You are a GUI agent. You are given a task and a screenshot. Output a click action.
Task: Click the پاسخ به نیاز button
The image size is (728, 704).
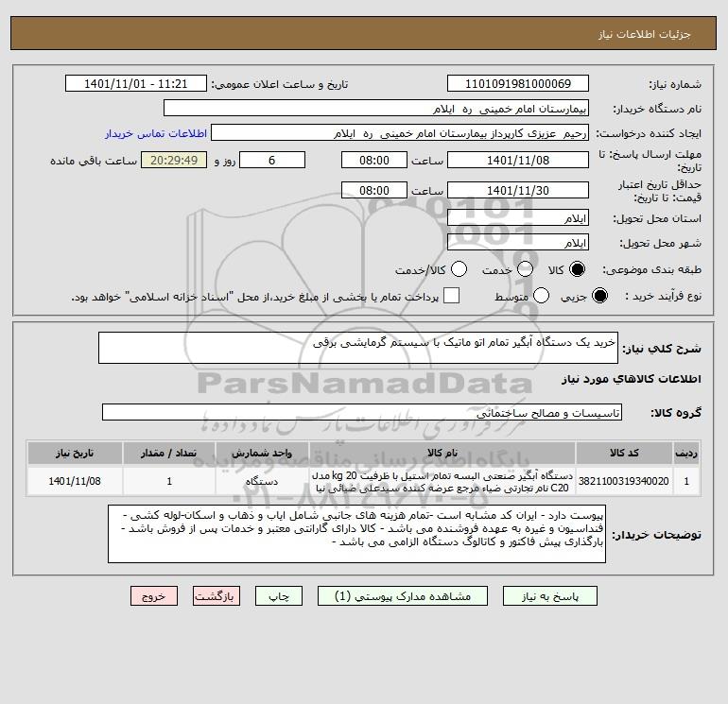tap(550, 596)
